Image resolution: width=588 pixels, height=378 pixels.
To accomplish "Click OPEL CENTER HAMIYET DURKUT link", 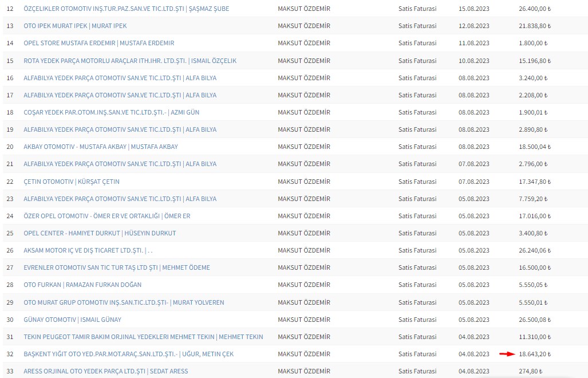I will [100, 233].
